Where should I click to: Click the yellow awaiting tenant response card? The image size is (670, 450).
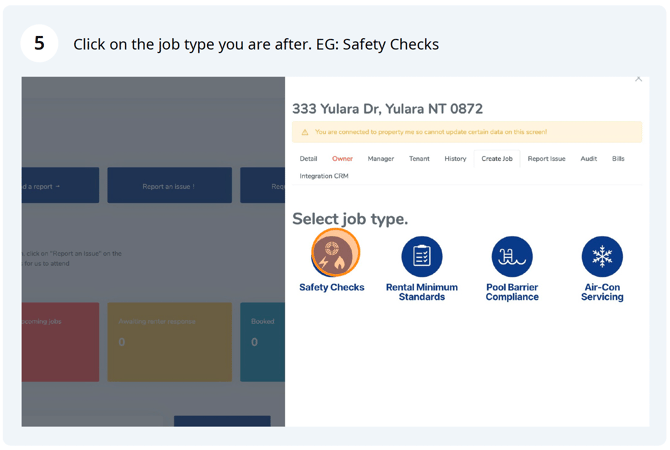pos(169,342)
